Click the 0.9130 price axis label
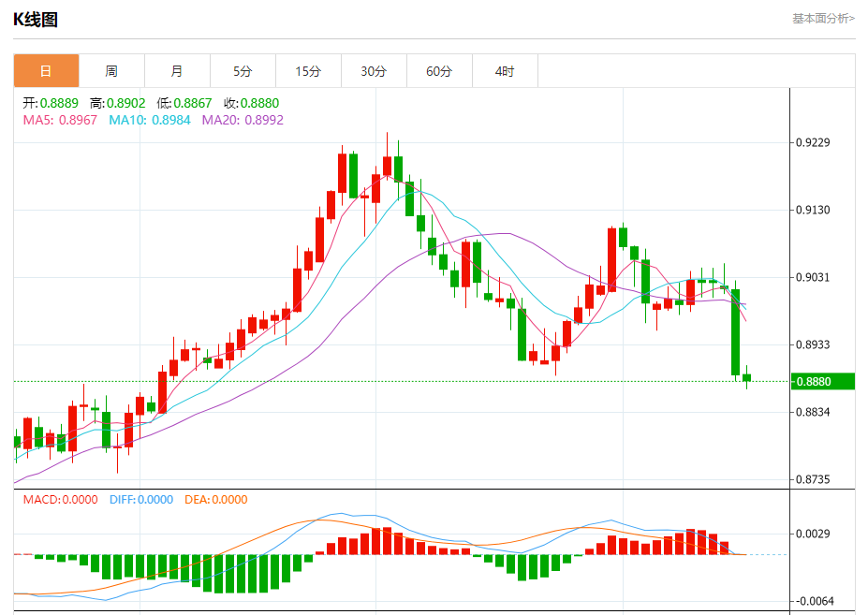Image resolution: width=868 pixels, height=615 pixels. [x=813, y=210]
